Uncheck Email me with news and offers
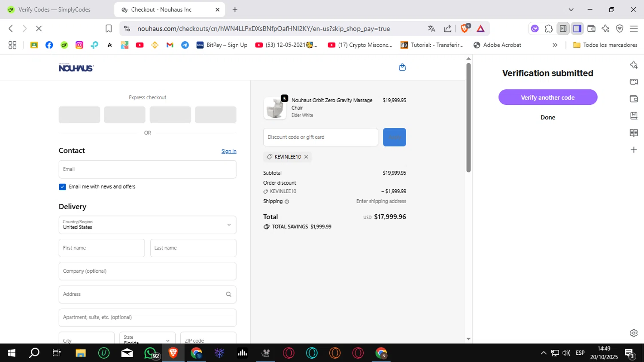644x362 pixels. (62, 187)
